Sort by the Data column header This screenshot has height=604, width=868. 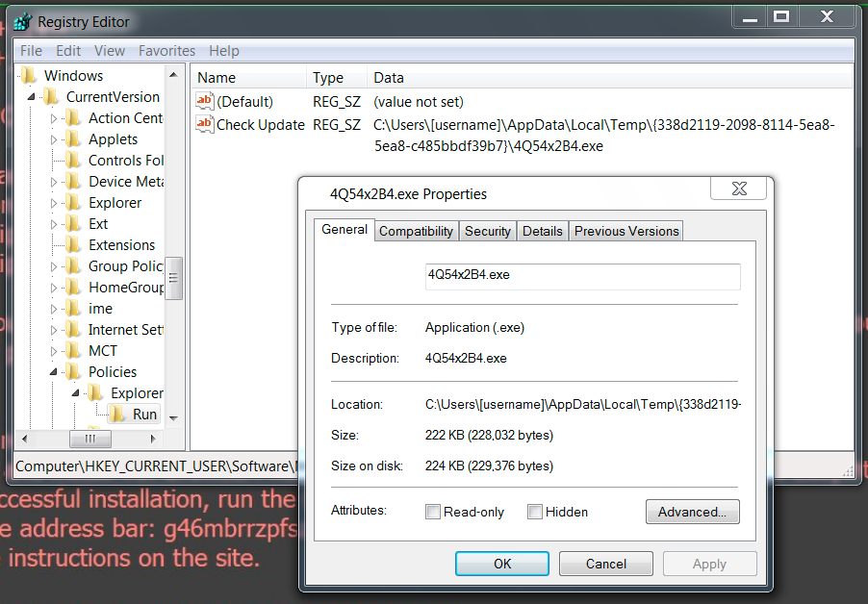click(610, 78)
